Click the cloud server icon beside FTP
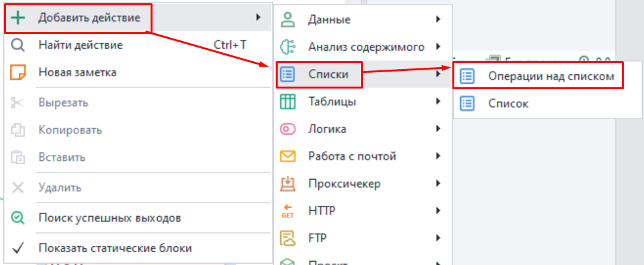This screenshot has height=265, width=644. pos(287,238)
